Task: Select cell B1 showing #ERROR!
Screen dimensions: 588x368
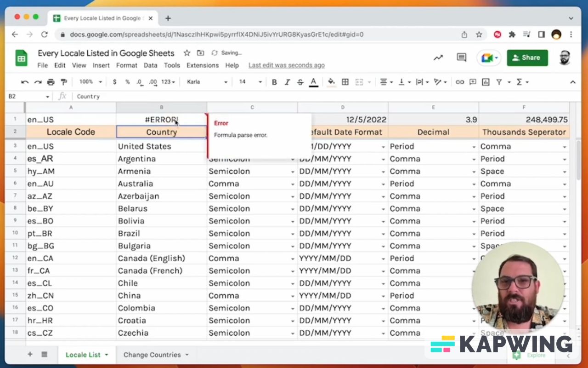Action: (161, 120)
